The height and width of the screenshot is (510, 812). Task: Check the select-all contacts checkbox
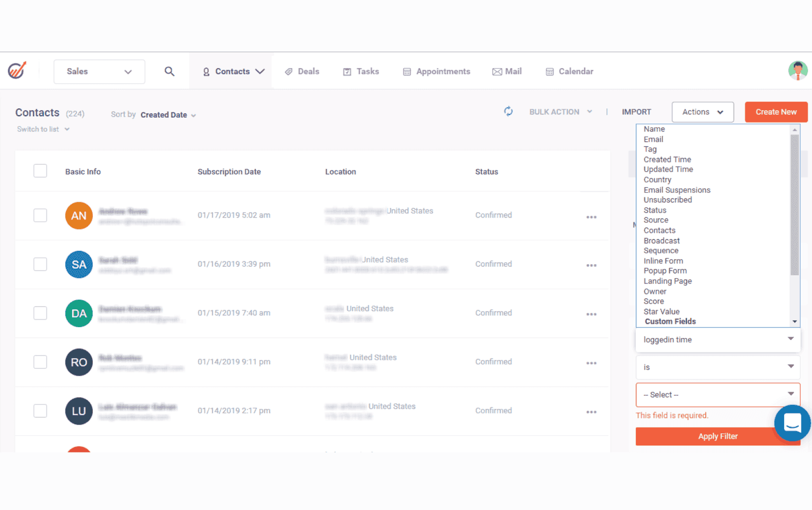pyautogui.click(x=40, y=171)
